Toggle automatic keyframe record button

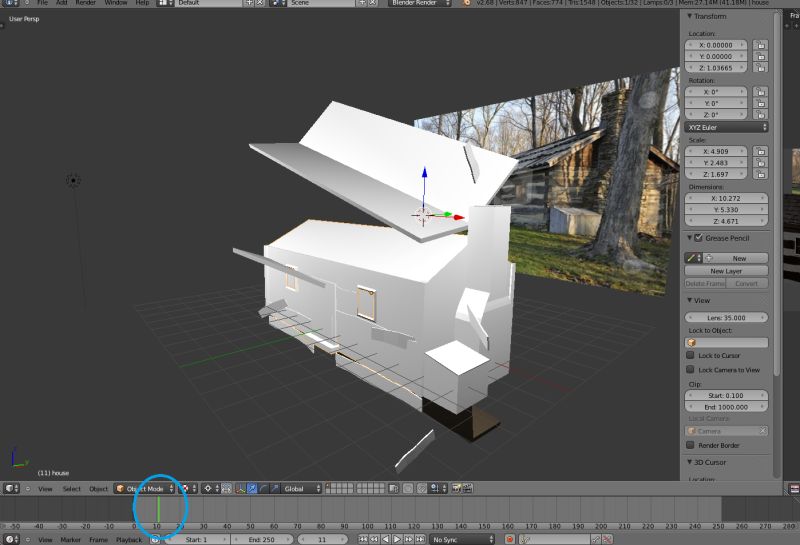tap(509, 539)
